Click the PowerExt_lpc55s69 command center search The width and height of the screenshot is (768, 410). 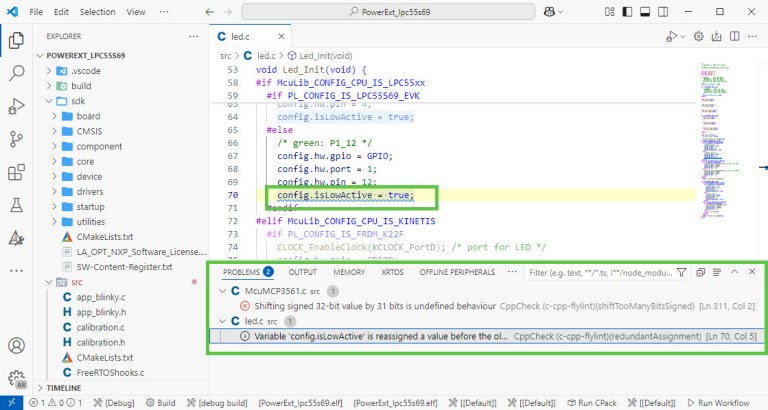[x=388, y=12]
